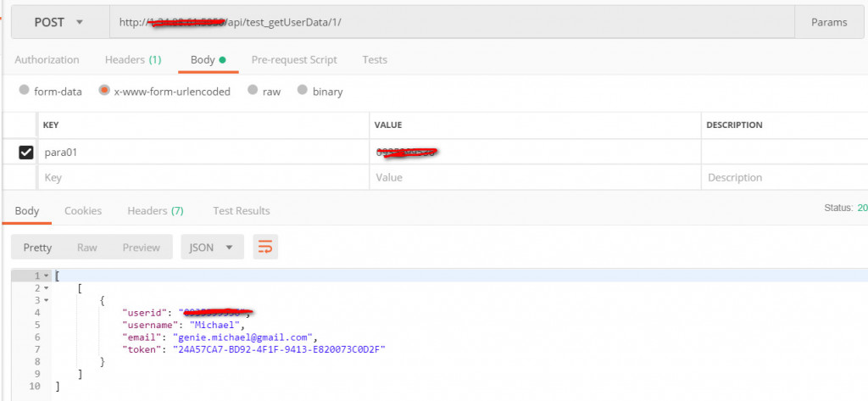Open the response Headers (7) tab
Viewport: 868px width, 401px height.
pos(156,211)
